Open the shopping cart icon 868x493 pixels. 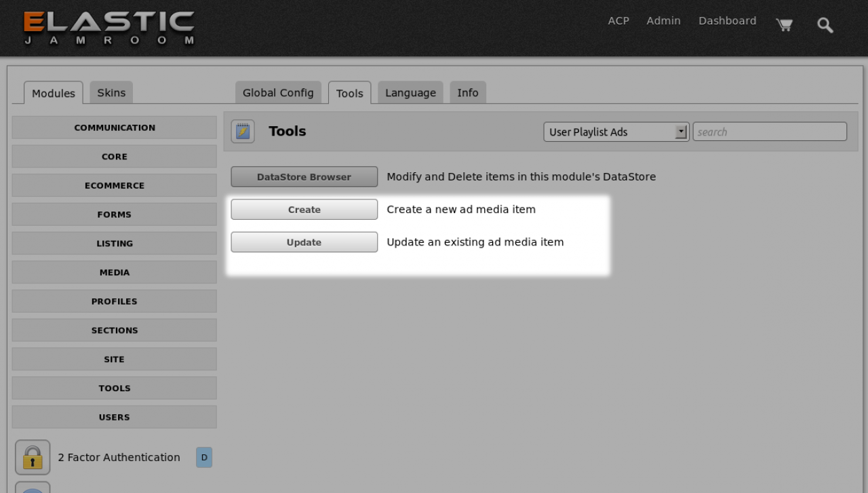pos(785,25)
